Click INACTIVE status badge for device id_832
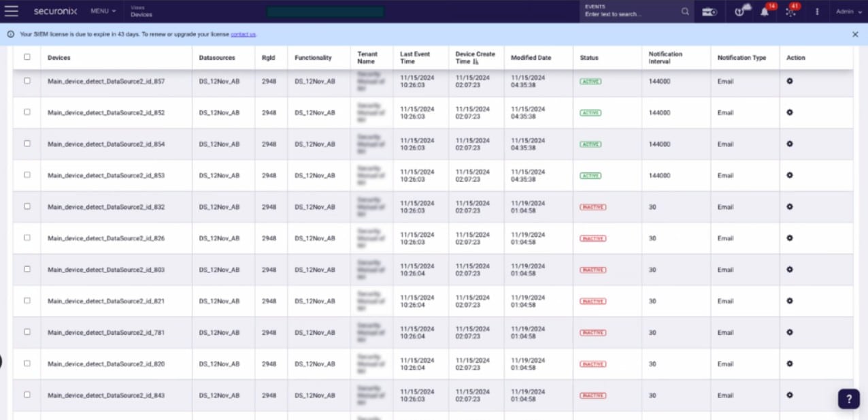 592,207
